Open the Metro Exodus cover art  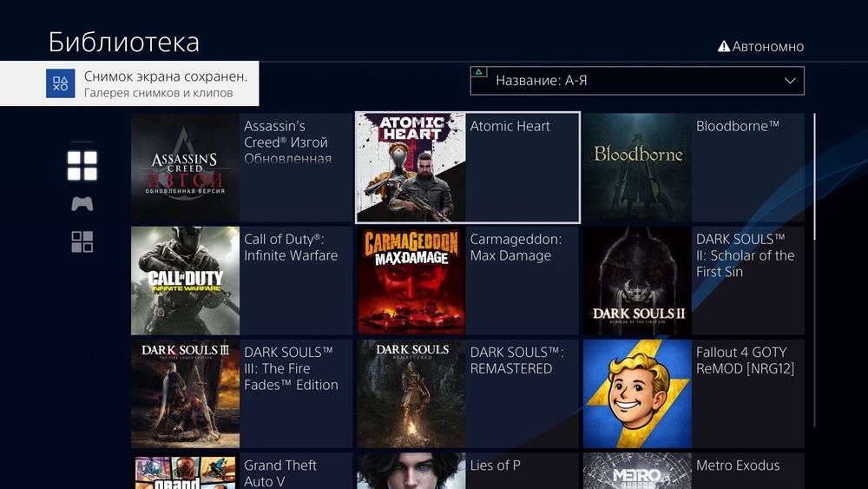point(637,471)
